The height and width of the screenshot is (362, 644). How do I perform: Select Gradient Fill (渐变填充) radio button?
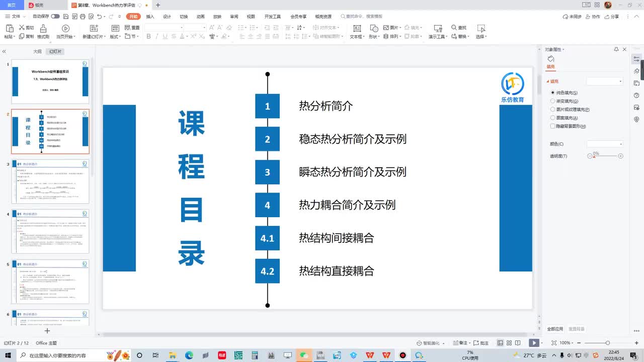coord(553,101)
